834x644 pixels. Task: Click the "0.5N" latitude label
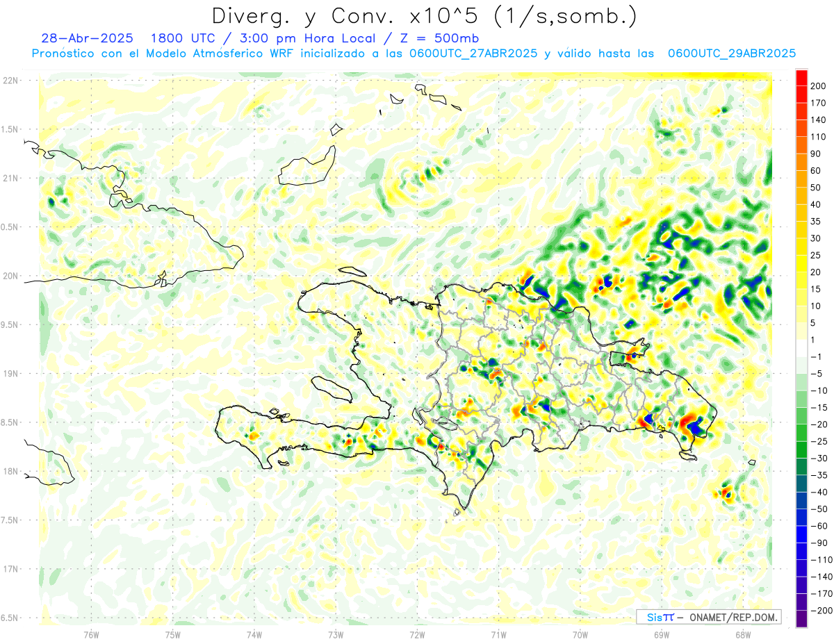10,227
